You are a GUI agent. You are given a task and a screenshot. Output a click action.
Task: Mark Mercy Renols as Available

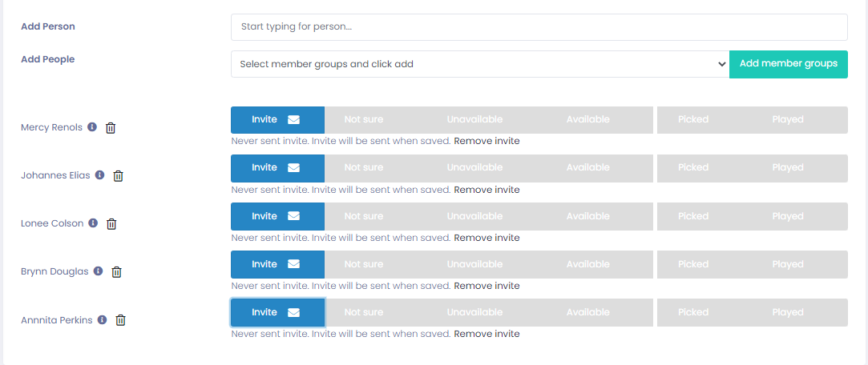click(x=588, y=119)
